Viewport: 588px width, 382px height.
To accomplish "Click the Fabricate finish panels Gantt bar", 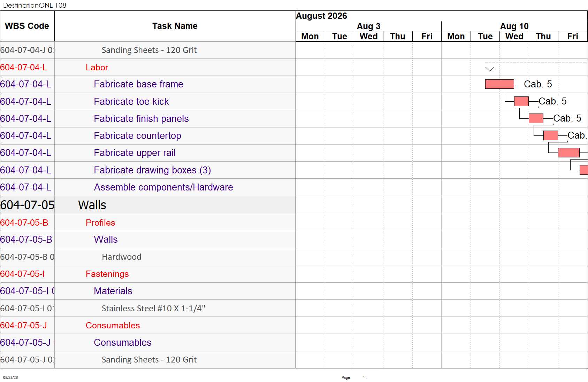I will [x=536, y=118].
